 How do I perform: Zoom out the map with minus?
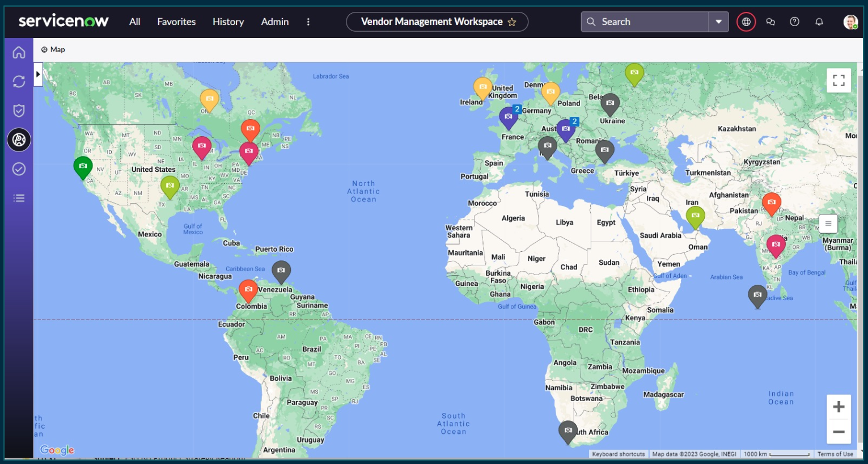[839, 432]
